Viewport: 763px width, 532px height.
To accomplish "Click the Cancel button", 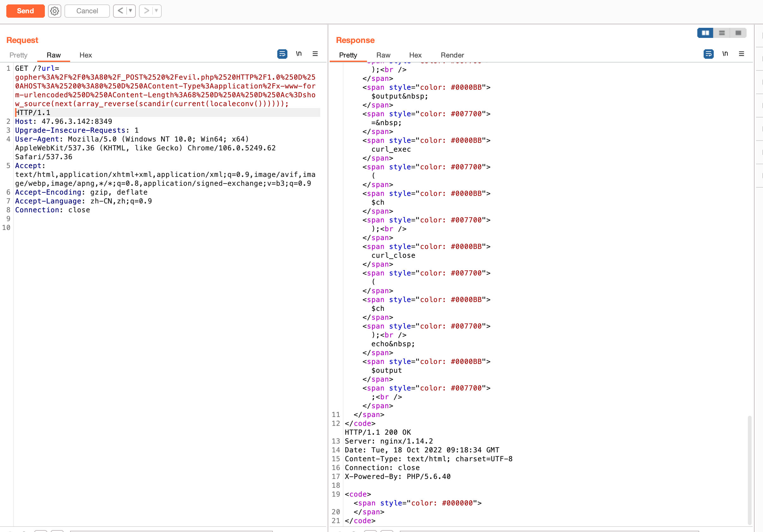I will [x=87, y=11].
